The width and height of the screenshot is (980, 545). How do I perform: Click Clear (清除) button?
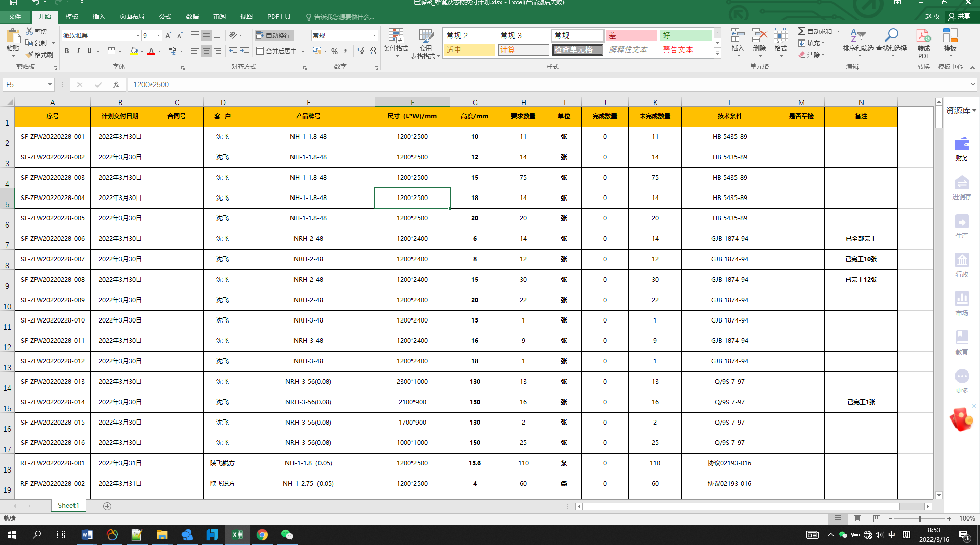(812, 55)
